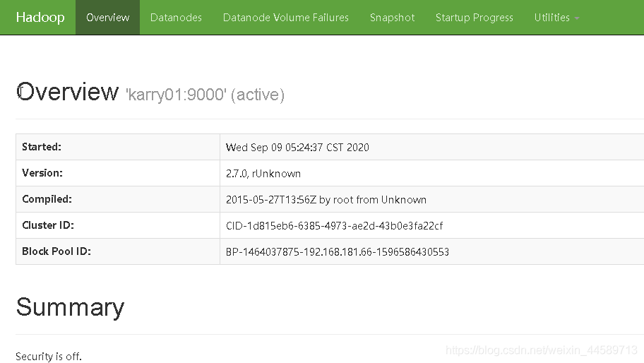644x363 pixels.
Task: Click the Security is off. text
Action: coord(49,357)
